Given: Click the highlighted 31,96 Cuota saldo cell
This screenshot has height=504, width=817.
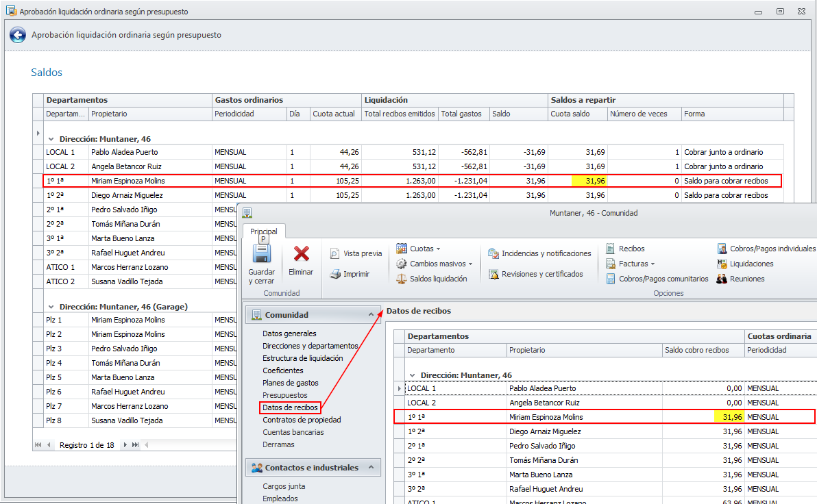Looking at the screenshot, I should click(589, 181).
